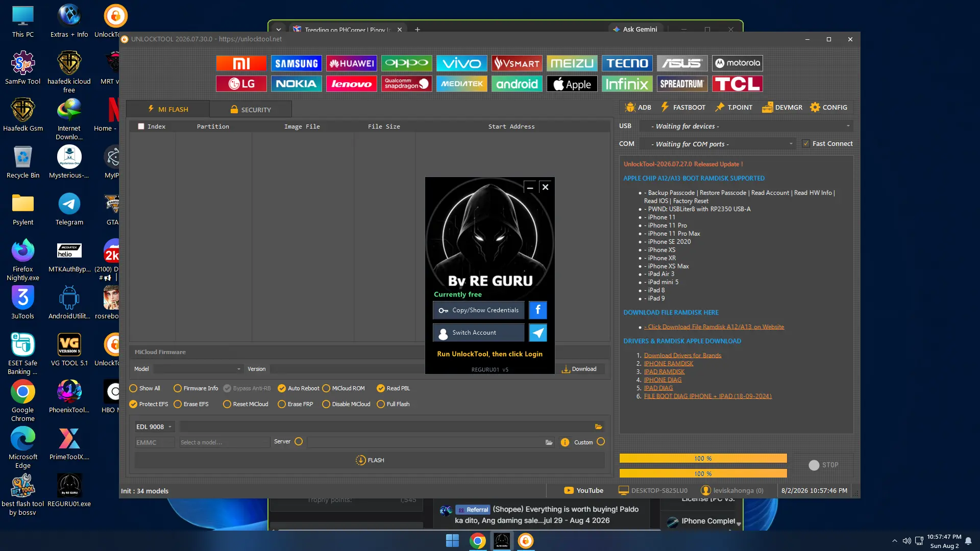Click the Download firmware button
Viewport: 980px width, 551px height.
579,369
